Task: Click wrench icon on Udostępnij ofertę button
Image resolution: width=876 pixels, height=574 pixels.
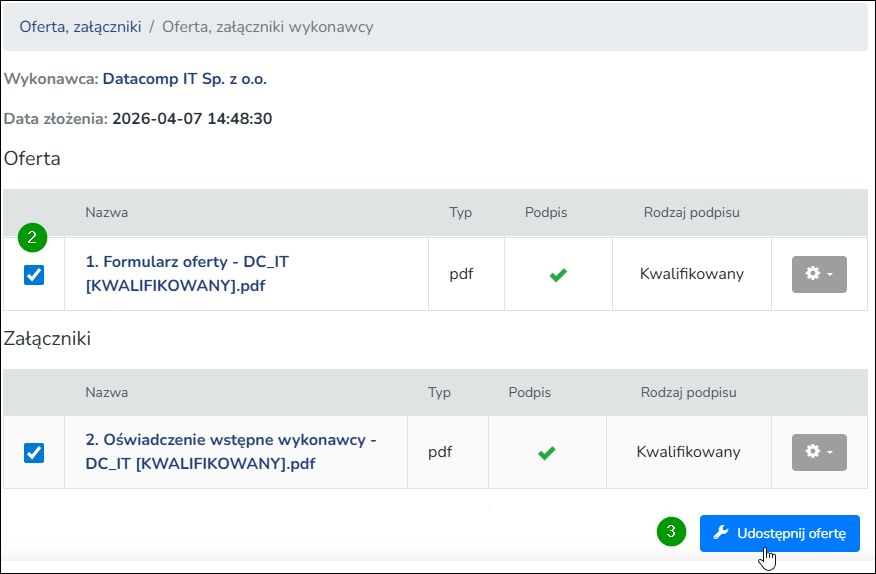Action: [x=721, y=533]
